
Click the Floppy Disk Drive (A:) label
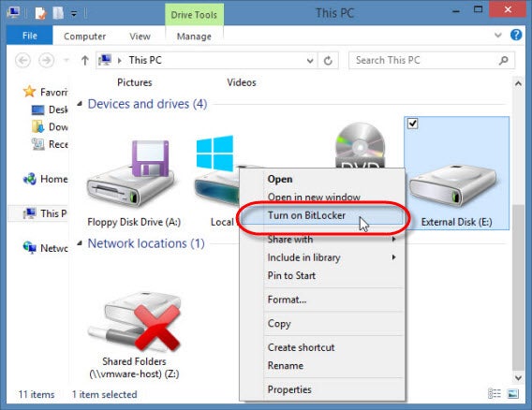[x=134, y=222]
